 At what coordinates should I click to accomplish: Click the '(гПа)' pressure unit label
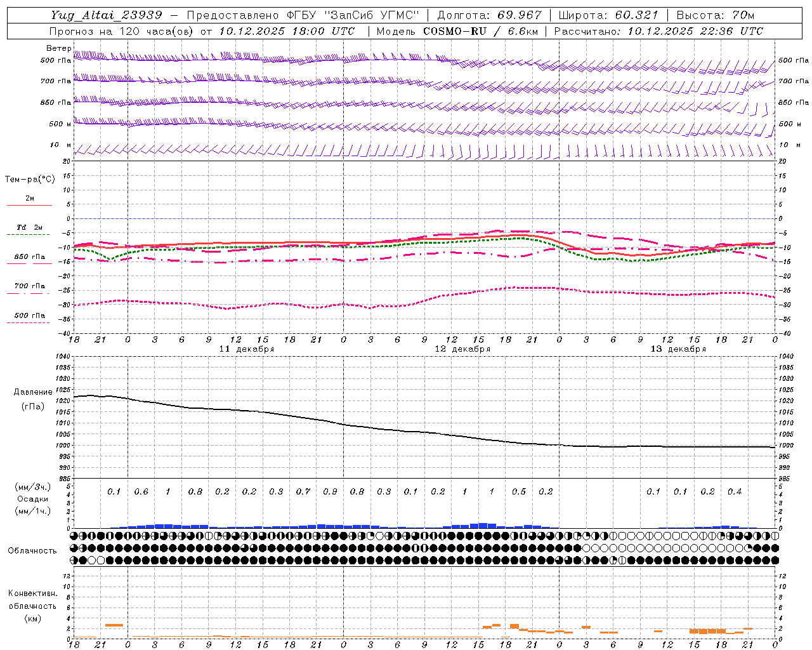pos(33,407)
